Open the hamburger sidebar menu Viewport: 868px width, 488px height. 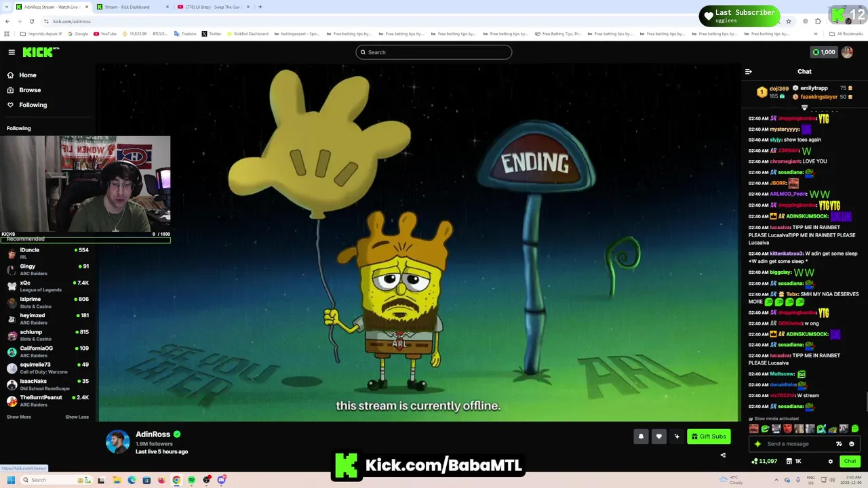click(x=12, y=52)
